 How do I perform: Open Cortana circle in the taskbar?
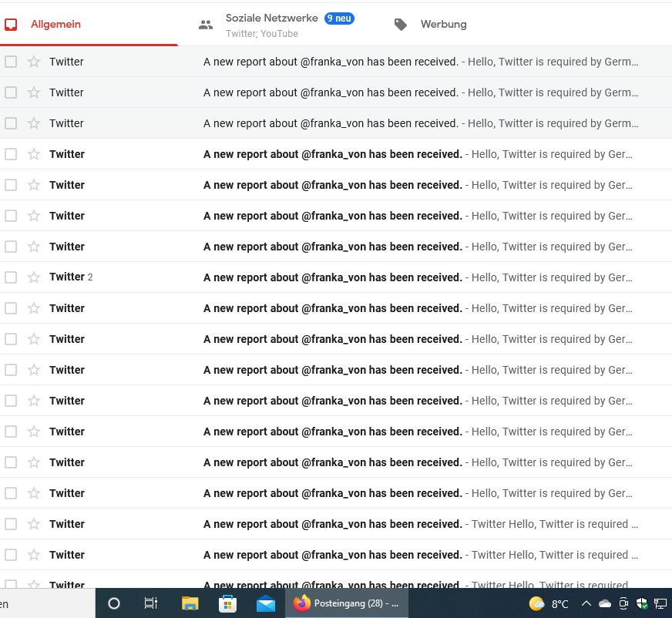click(x=114, y=603)
